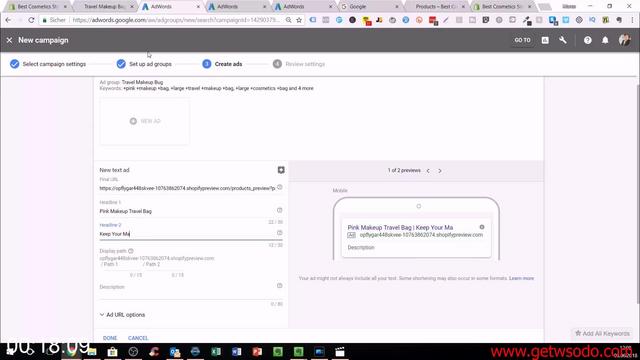
Task: Click the help icon beside Description
Action: [280, 286]
